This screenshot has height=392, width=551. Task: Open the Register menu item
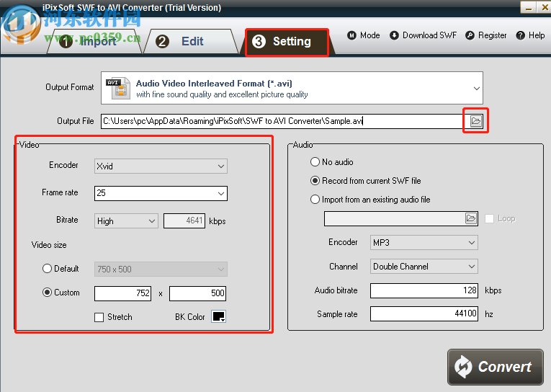(486, 35)
